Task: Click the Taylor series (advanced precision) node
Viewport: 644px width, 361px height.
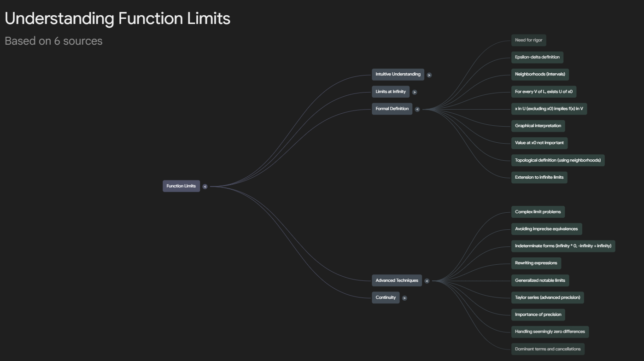Action: 547,297
